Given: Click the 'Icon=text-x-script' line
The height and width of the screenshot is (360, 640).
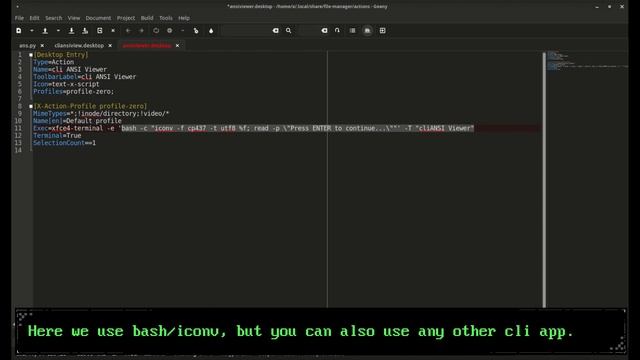Looking at the screenshot, I should (66, 84).
